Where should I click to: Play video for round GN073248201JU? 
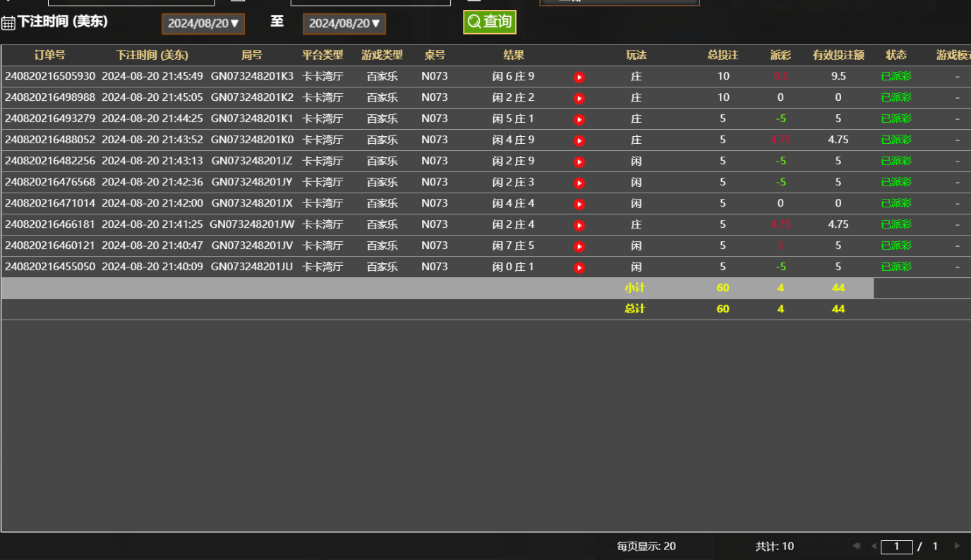(579, 267)
